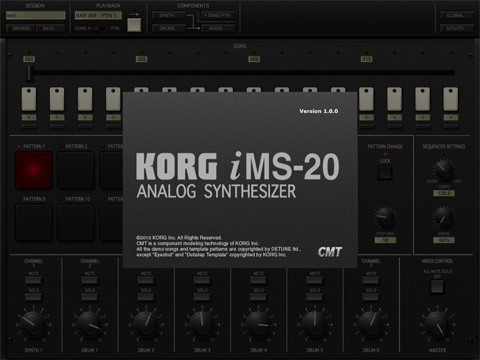Switch to the DRUMS component
Screen dimensions: 480x360
coord(169,28)
